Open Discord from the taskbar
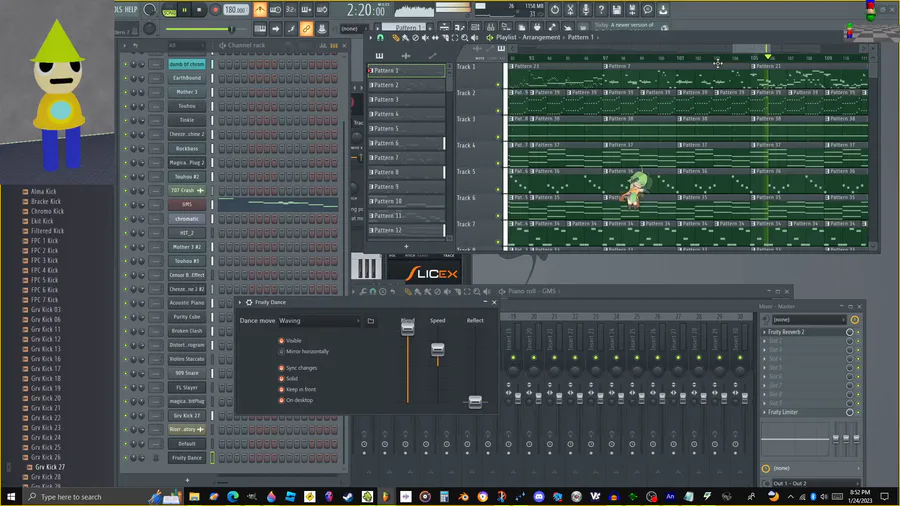The image size is (900, 506). click(x=538, y=496)
